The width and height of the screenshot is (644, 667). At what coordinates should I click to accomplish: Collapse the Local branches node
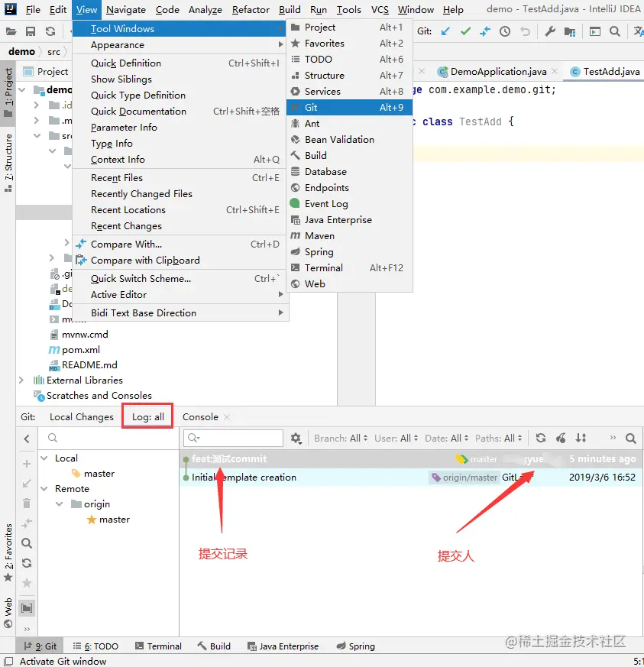44,458
